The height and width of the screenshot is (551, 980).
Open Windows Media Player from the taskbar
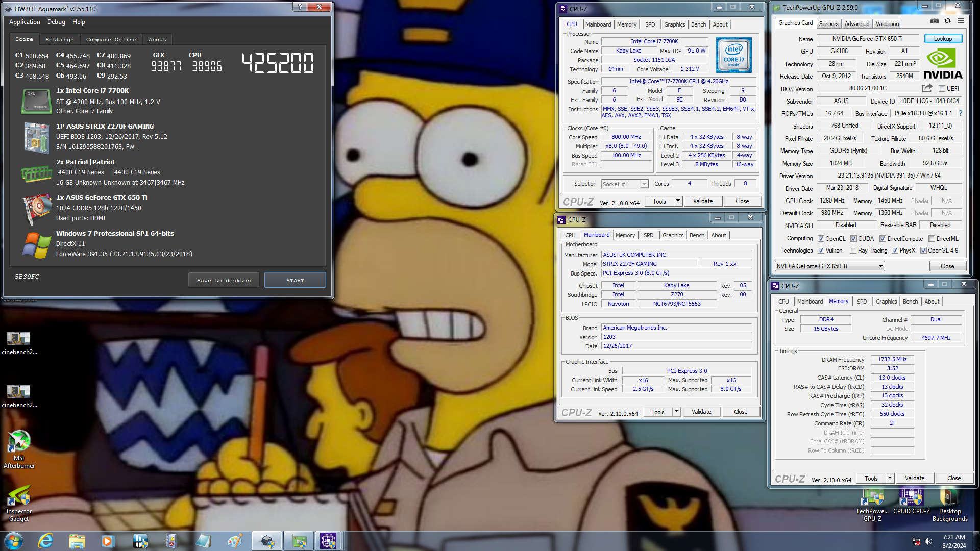pos(108,541)
